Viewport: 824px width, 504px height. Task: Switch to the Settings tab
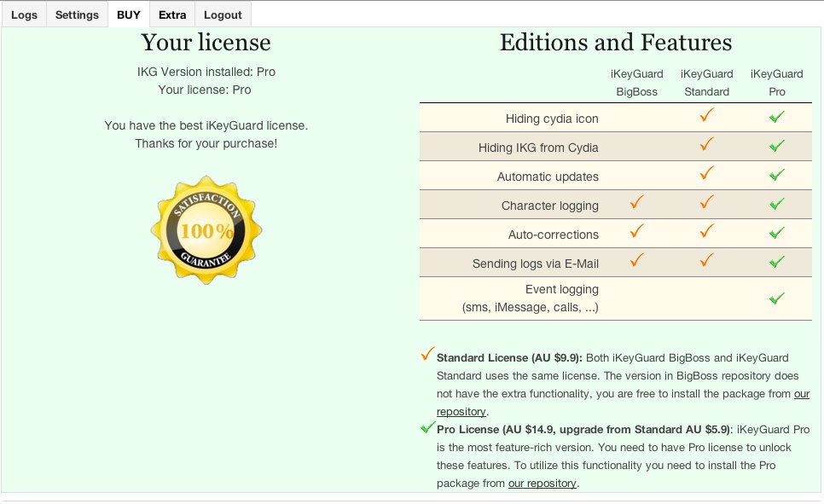coord(77,14)
